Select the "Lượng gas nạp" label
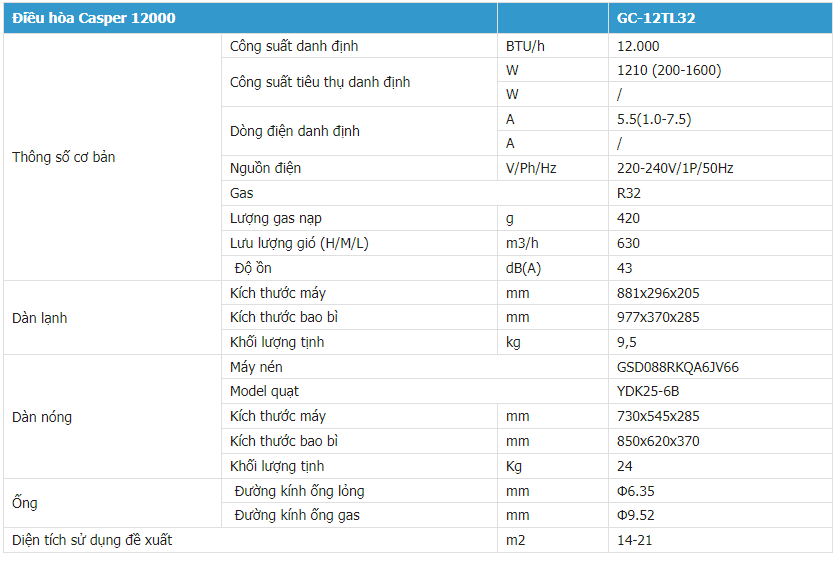Image resolution: width=834 pixels, height=572 pixels. tap(276, 218)
